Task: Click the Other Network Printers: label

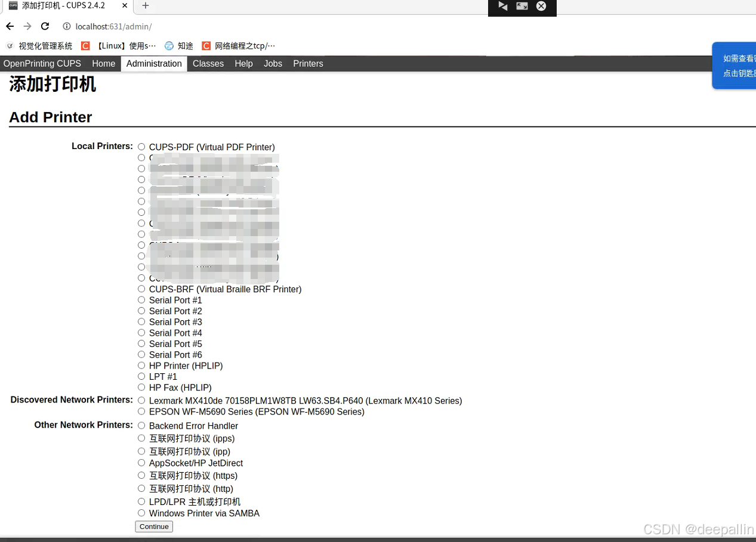Action: [84, 425]
